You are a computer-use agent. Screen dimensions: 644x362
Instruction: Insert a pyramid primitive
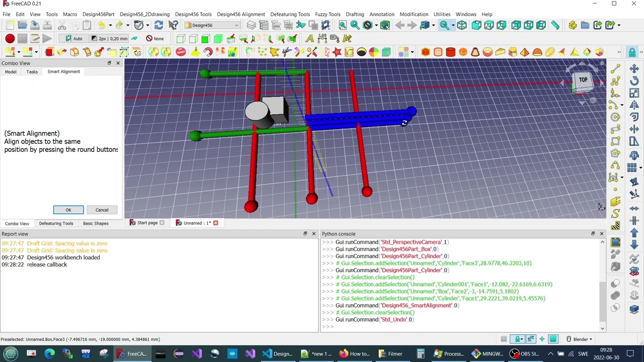525,52
